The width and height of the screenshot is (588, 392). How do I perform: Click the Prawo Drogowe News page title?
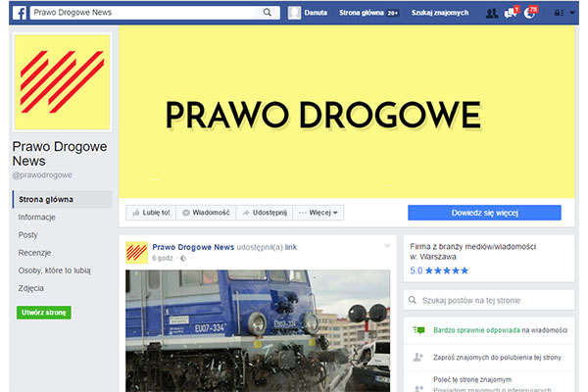tap(60, 154)
